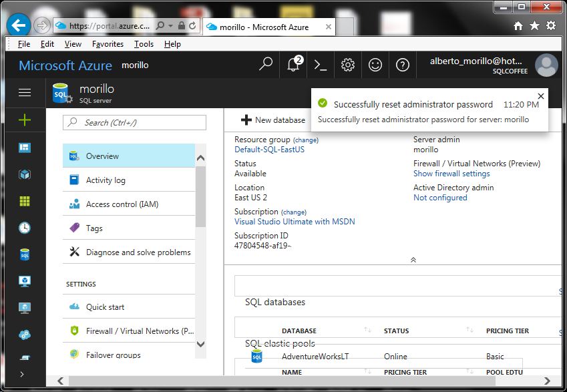Click Not configured Active Directory admin link
The height and width of the screenshot is (392, 567).
pyautogui.click(x=440, y=198)
